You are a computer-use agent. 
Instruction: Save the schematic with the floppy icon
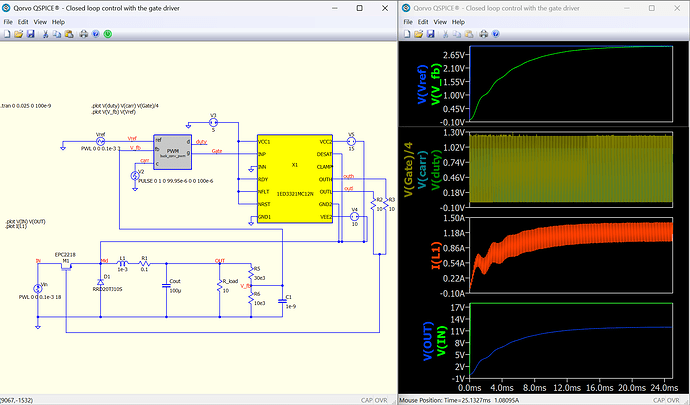tap(30, 34)
